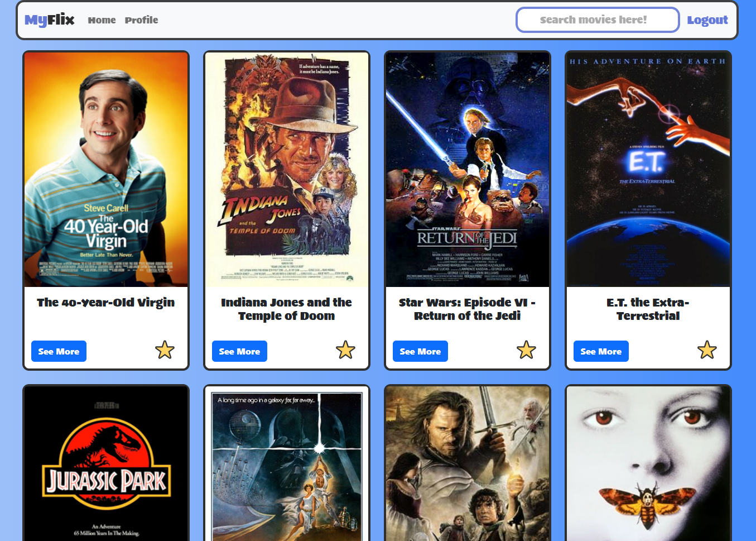Click Steve Carell's 40-Year-Old Virgin poster
Screen dimensions: 756x541
[x=105, y=169]
